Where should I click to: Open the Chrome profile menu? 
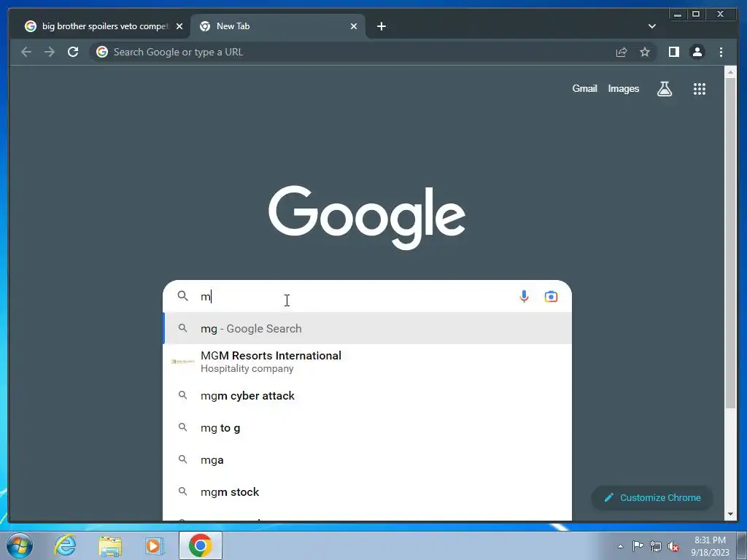click(x=697, y=52)
